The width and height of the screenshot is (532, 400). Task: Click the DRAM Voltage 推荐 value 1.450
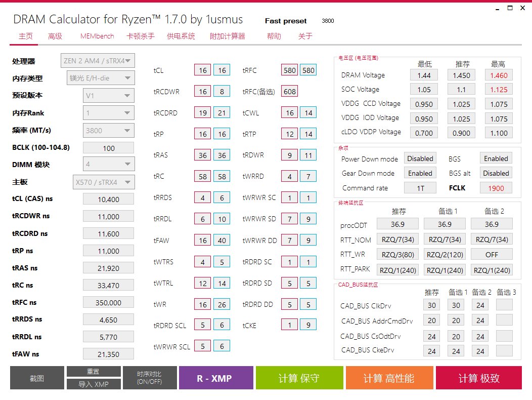[x=461, y=75]
